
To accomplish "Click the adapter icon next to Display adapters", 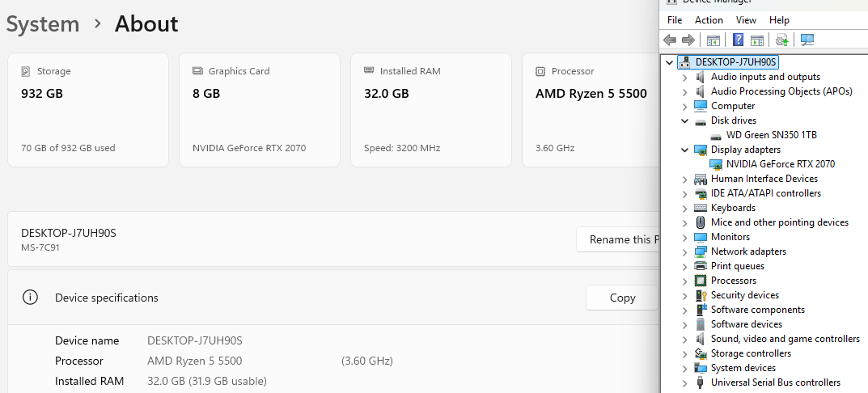I will (701, 150).
